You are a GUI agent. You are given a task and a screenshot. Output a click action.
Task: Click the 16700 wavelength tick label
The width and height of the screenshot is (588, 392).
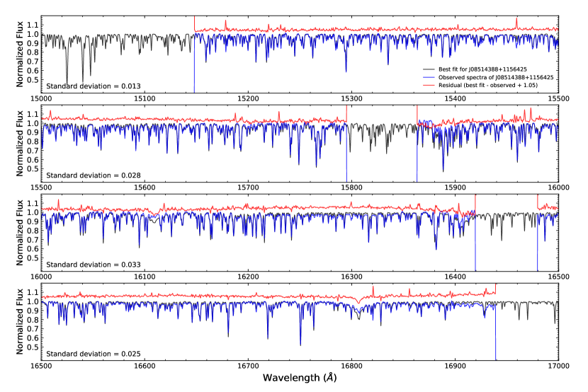pyautogui.click(x=248, y=366)
